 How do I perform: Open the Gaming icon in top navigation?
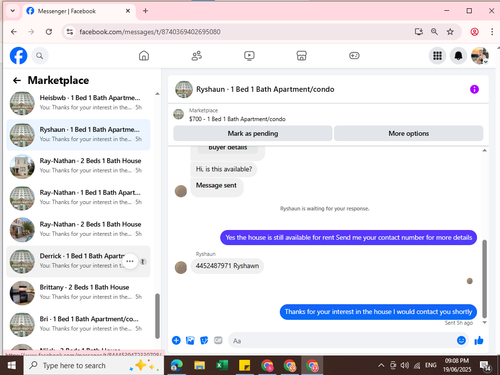354,56
